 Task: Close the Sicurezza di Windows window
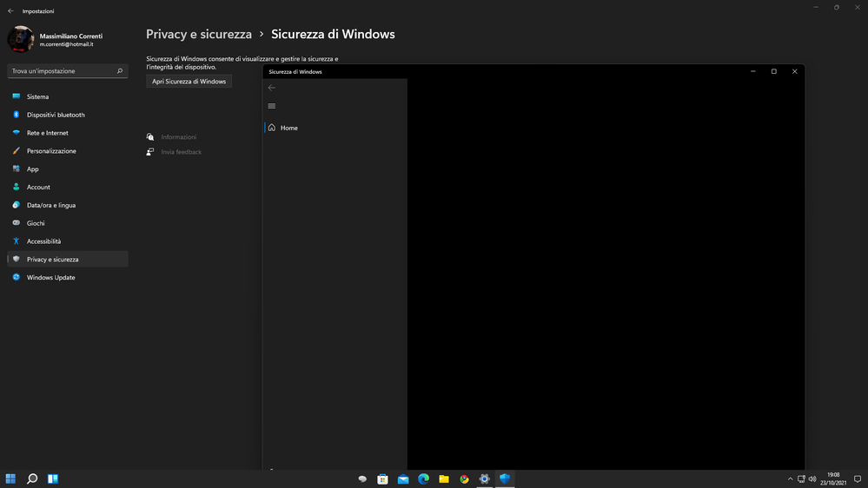(794, 71)
